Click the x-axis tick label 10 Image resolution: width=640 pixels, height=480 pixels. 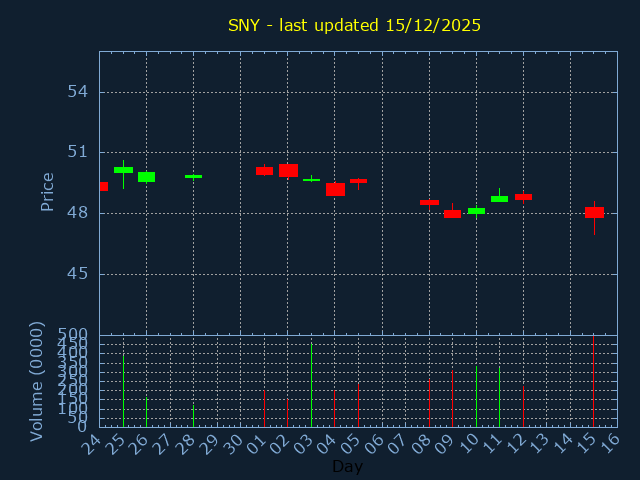point(469,444)
